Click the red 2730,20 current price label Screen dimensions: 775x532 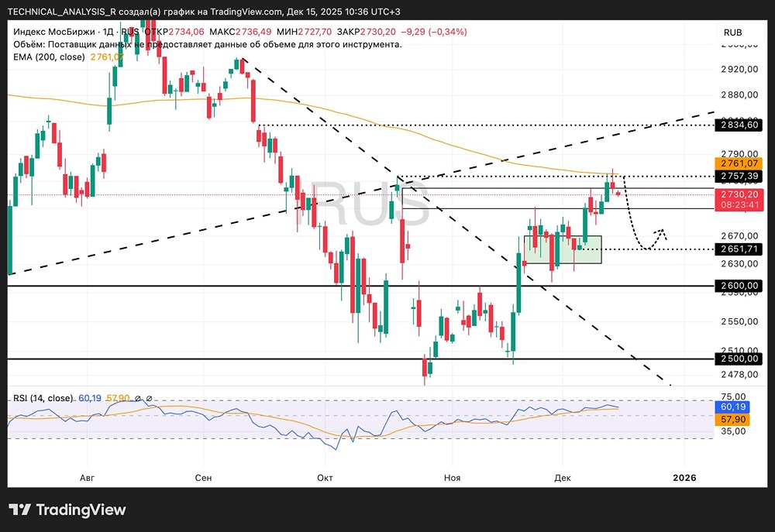(739, 194)
